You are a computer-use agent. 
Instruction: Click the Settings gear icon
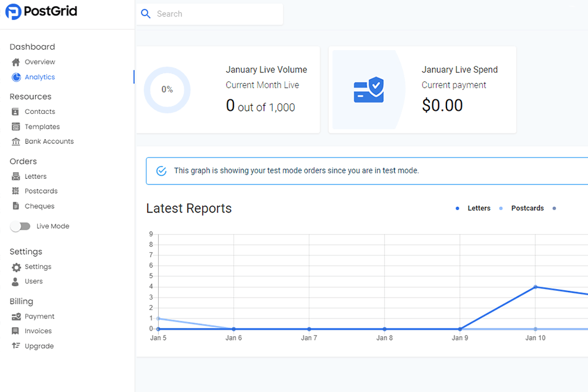(16, 267)
